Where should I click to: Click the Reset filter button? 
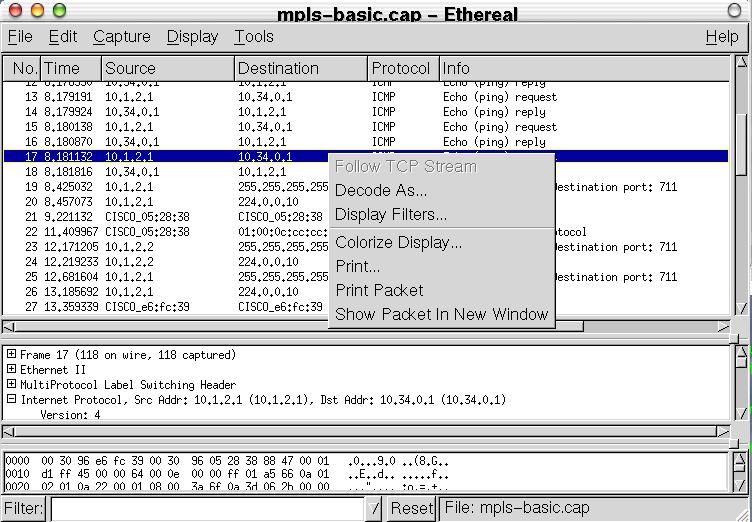[411, 508]
